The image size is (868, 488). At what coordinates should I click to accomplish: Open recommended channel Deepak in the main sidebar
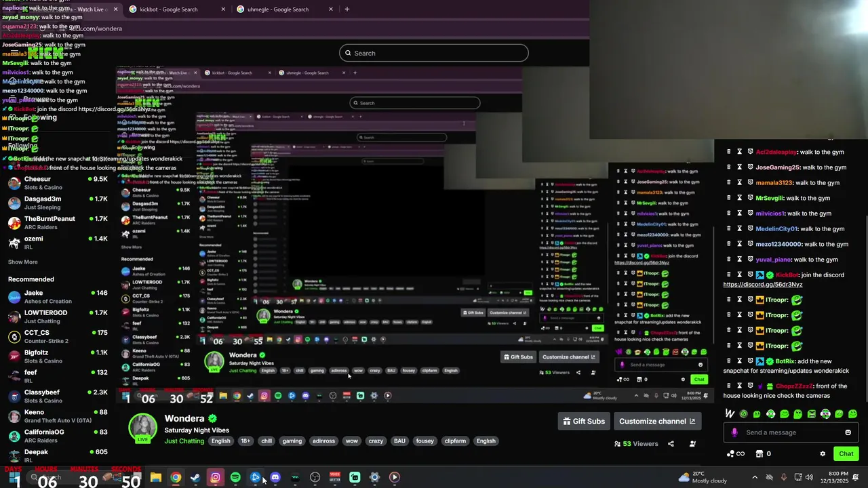tap(58, 455)
